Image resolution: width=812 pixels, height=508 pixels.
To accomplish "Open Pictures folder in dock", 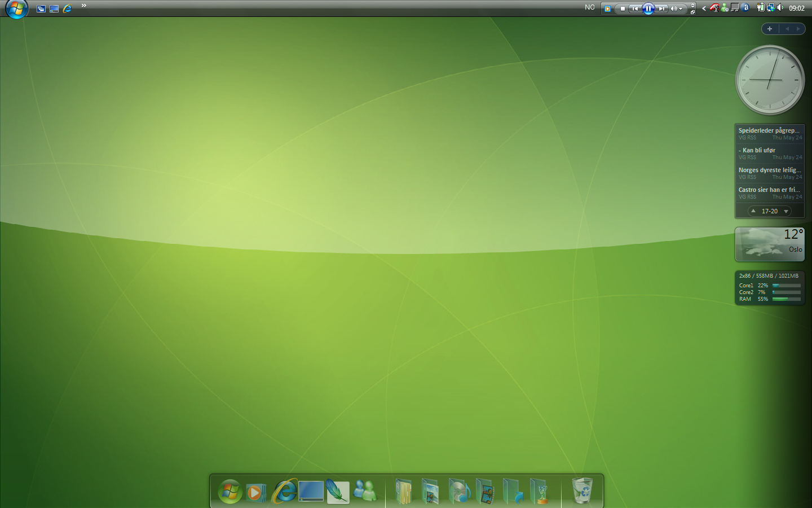I will click(430, 491).
